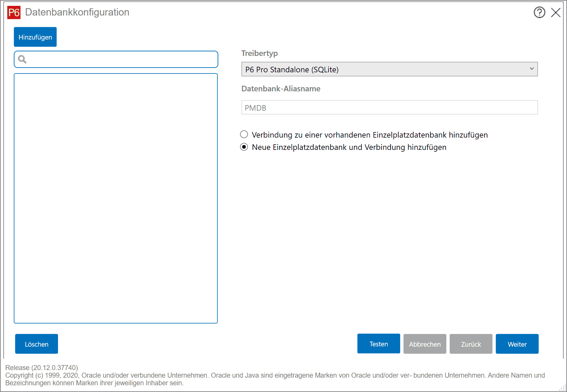Click the Treibertyp dropdown arrow
The image size is (567, 392).
tap(532, 69)
